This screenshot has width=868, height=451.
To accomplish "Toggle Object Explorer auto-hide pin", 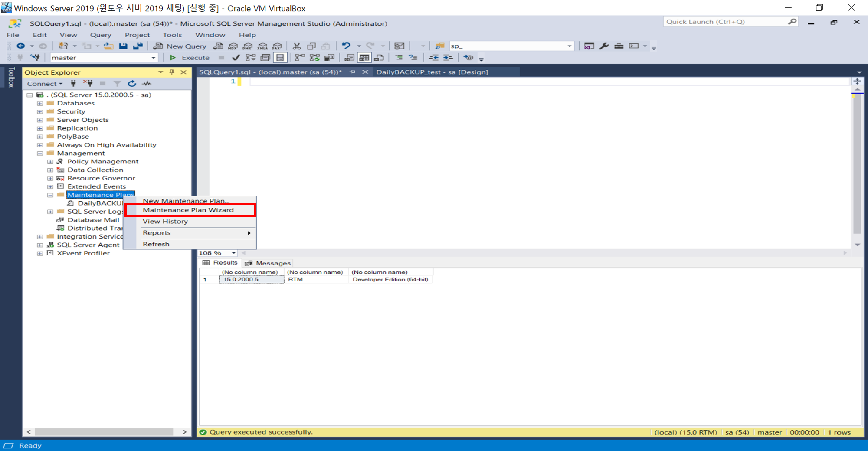I will pyautogui.click(x=172, y=72).
